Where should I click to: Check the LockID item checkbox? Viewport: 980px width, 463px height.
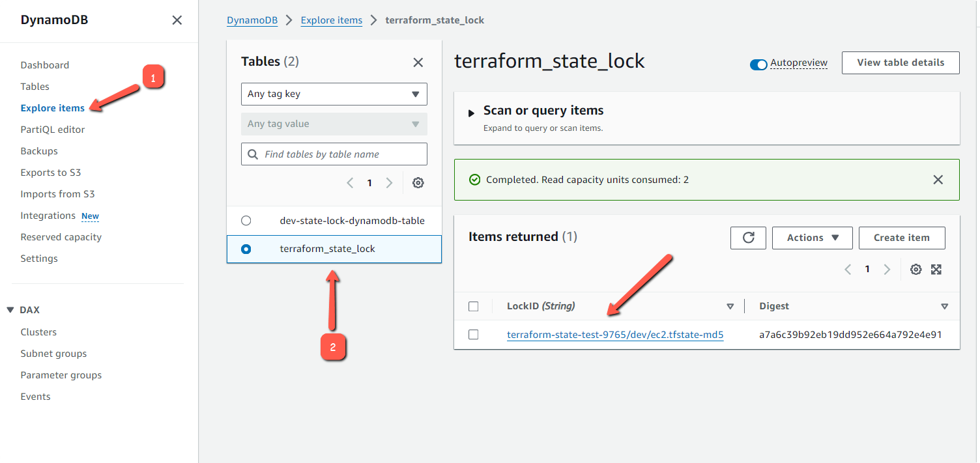(x=474, y=334)
